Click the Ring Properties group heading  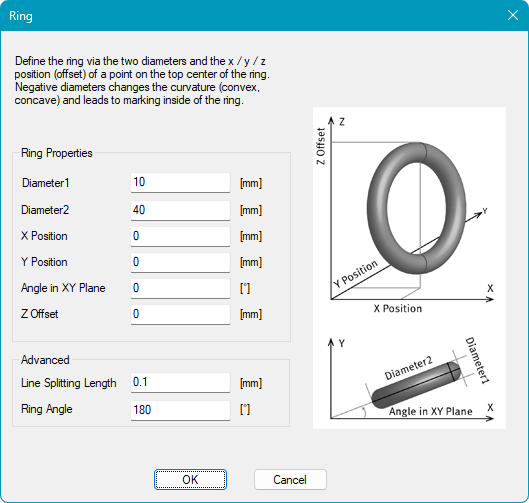tap(57, 153)
